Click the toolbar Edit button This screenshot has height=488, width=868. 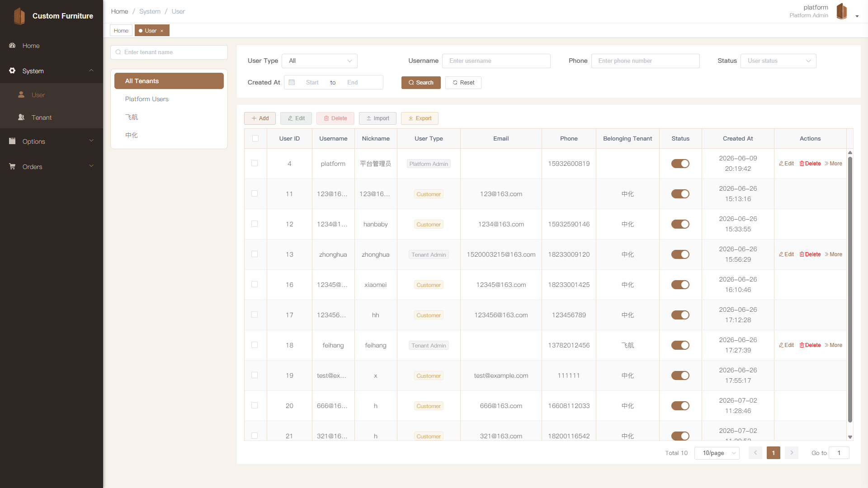(x=296, y=118)
